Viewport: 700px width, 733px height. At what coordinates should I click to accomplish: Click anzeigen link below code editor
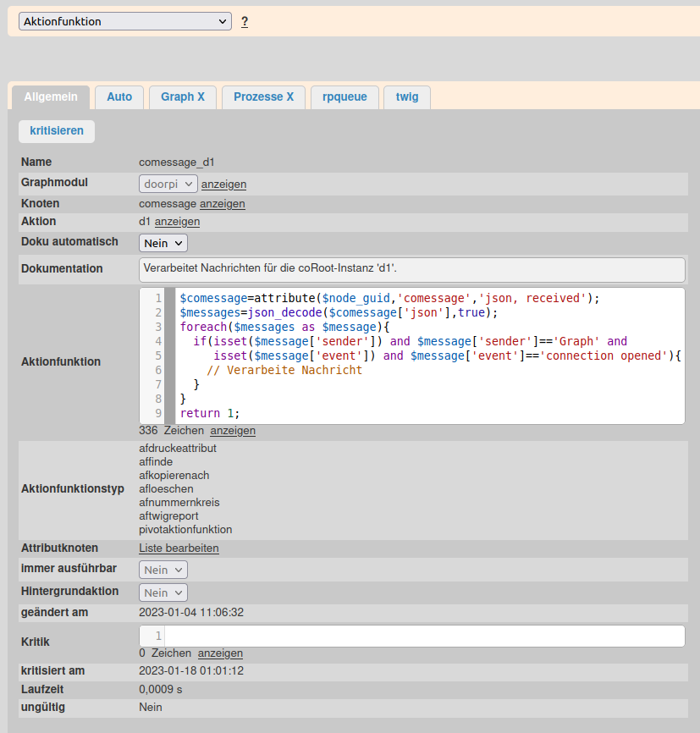tap(233, 431)
